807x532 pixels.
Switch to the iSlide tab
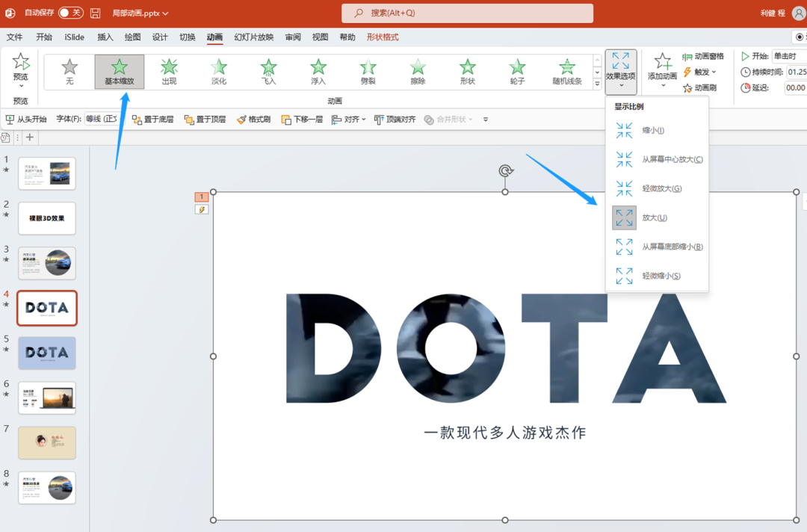74,37
